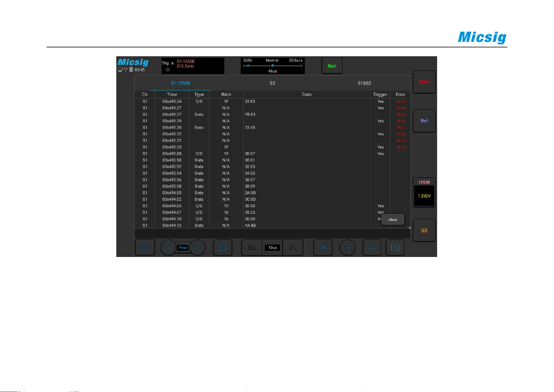
Task: Select data cell 08 09
Action: pos(250,186)
